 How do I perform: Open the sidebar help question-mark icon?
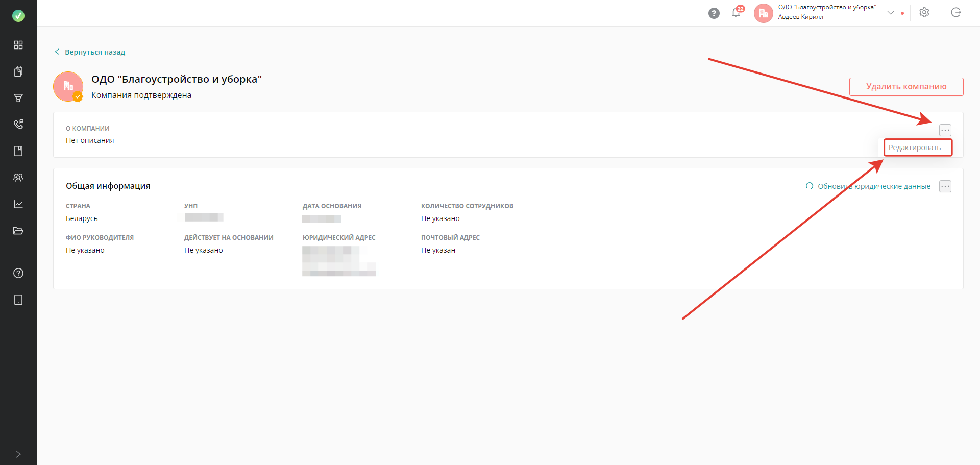point(18,273)
